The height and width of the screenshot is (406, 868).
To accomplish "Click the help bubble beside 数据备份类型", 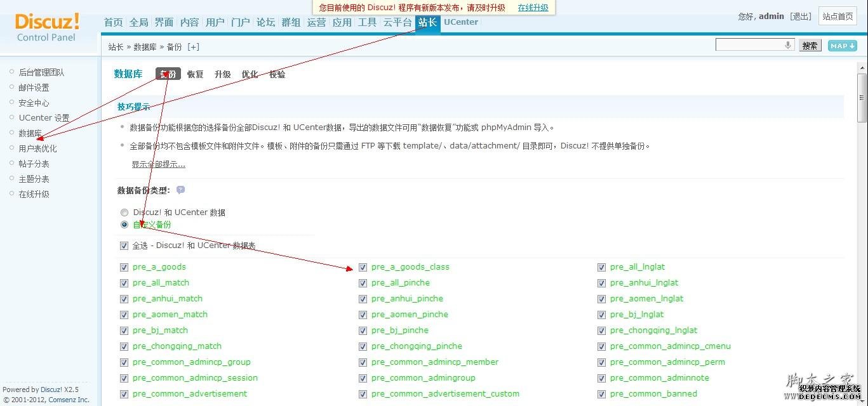I will tap(181, 190).
